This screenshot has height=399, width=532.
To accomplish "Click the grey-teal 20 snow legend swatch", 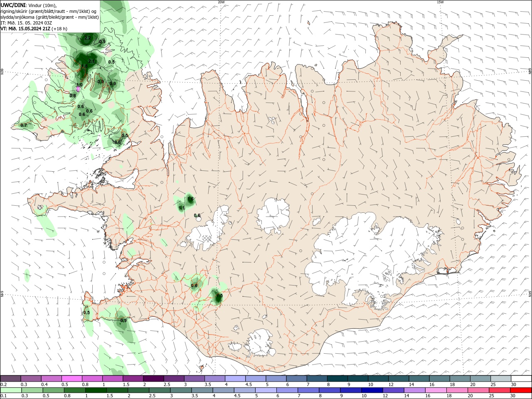I will (480, 379).
